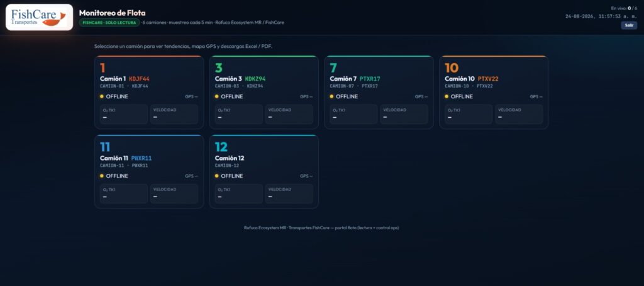Click the large orange number 10

tap(452, 67)
